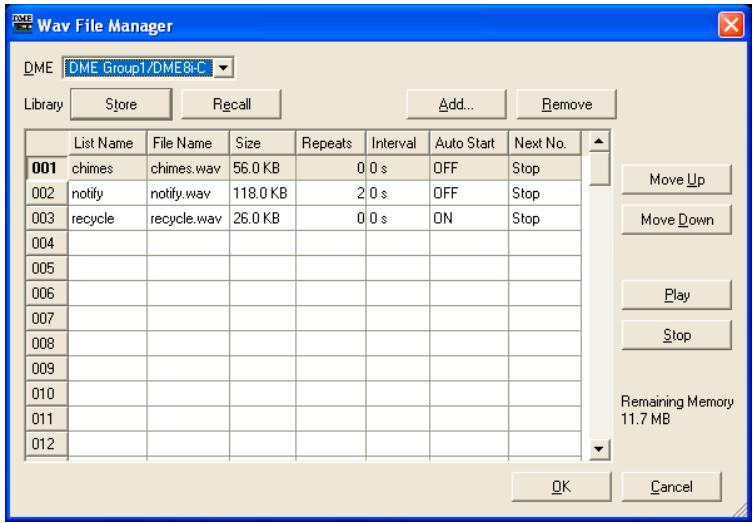Select empty row header 004

point(47,243)
